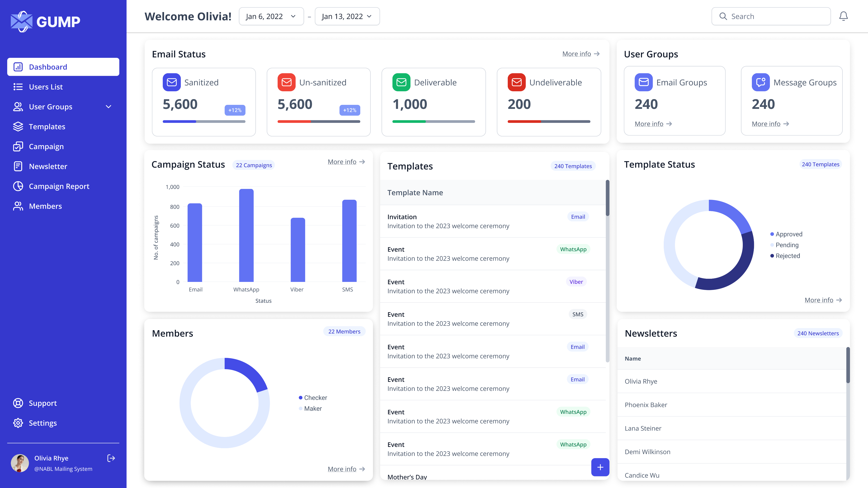Select Phoenix Baker in Newsletters

[732, 405]
